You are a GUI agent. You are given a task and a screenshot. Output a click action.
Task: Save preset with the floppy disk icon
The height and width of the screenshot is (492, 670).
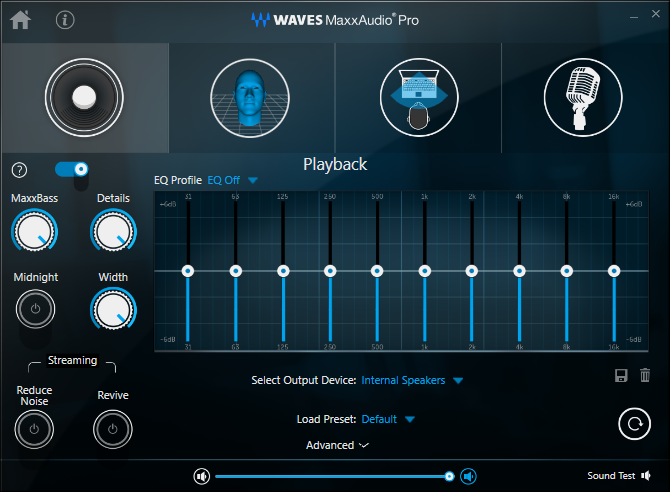pos(621,375)
